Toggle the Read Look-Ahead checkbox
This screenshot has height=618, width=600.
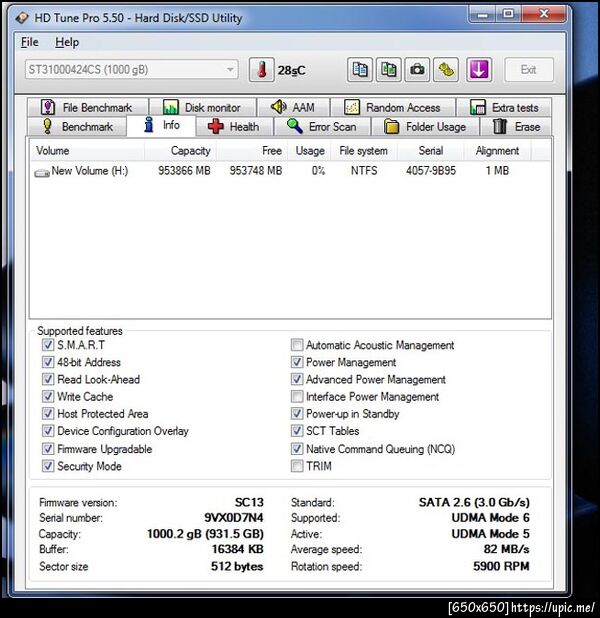(48, 379)
